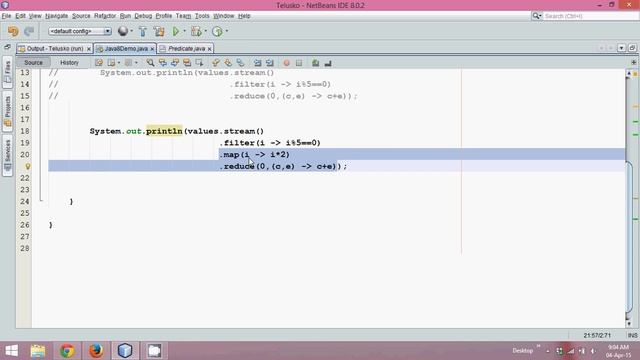Click Previous Bookmark icon
The image size is (640, 360).
[216, 63]
